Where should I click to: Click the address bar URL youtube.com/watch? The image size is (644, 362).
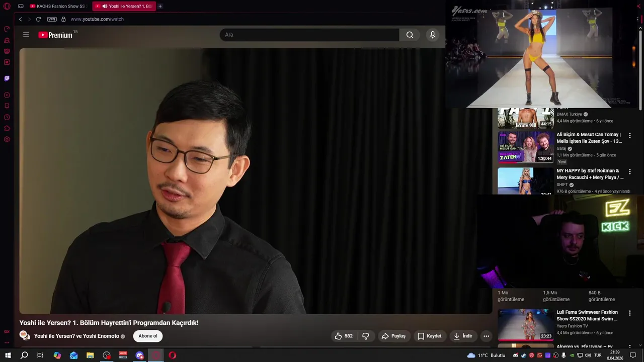pyautogui.click(x=97, y=19)
